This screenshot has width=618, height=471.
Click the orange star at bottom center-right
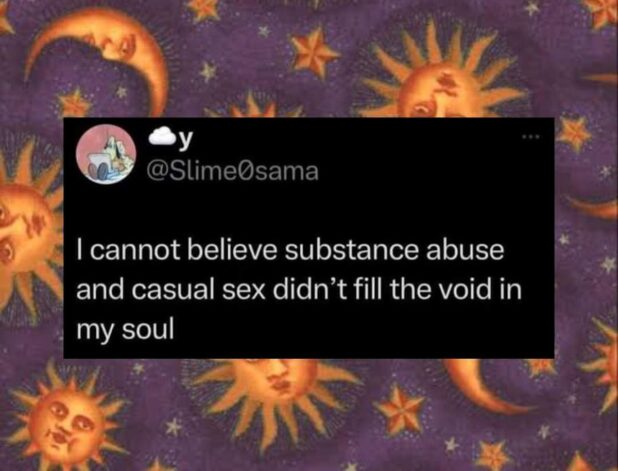[x=400, y=410]
